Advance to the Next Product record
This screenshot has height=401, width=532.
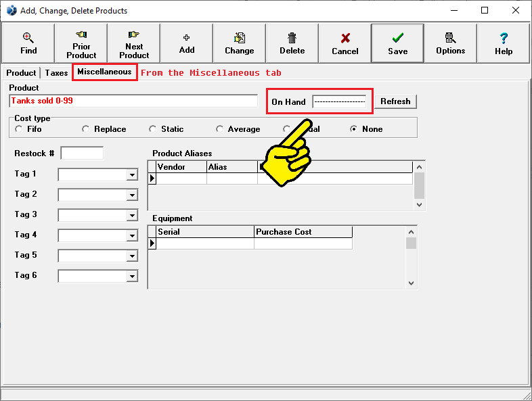(x=134, y=43)
